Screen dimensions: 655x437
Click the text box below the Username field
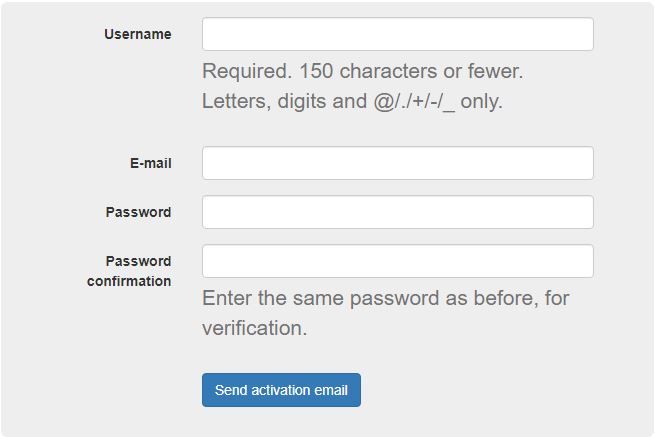tap(397, 163)
